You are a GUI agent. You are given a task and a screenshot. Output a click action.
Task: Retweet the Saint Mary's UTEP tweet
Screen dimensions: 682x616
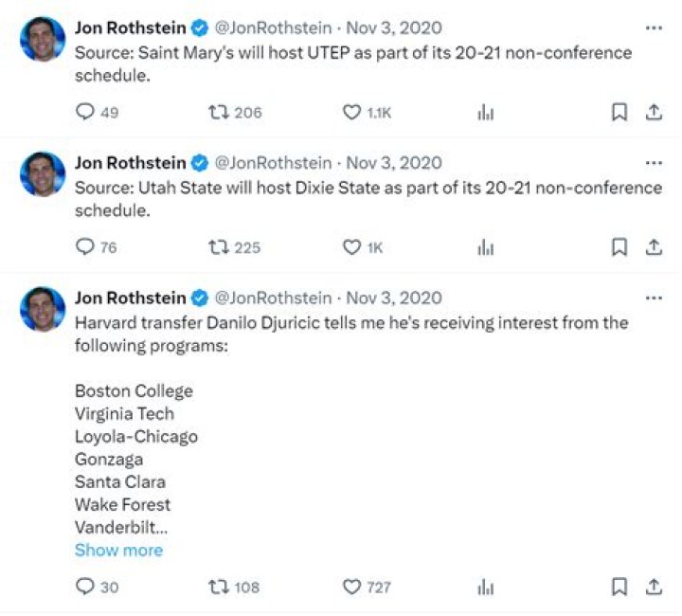(x=219, y=112)
